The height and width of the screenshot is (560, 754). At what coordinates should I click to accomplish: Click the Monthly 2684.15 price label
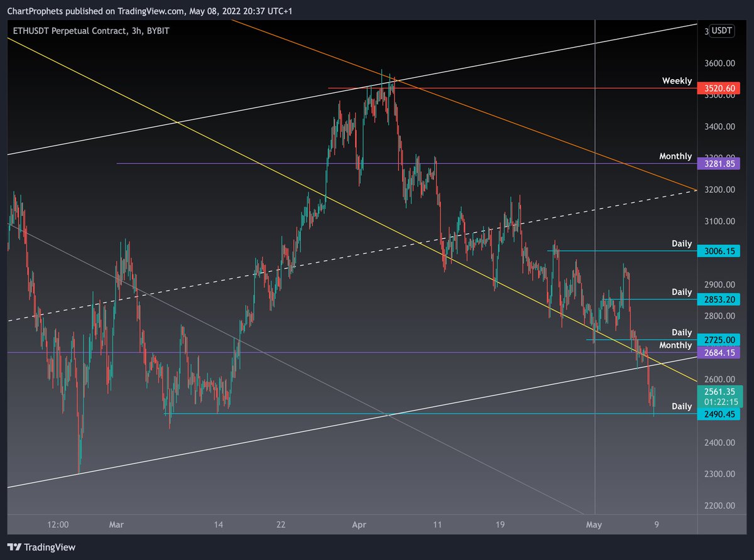[719, 353]
